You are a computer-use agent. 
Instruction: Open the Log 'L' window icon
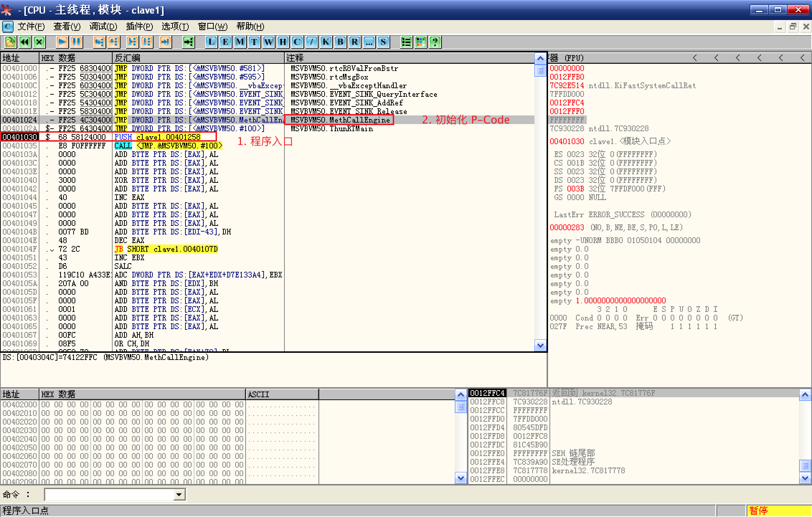(211, 42)
